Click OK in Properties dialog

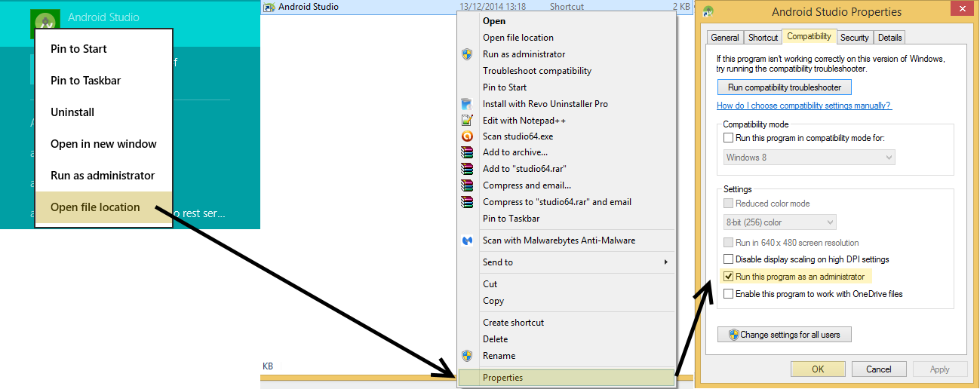point(818,369)
